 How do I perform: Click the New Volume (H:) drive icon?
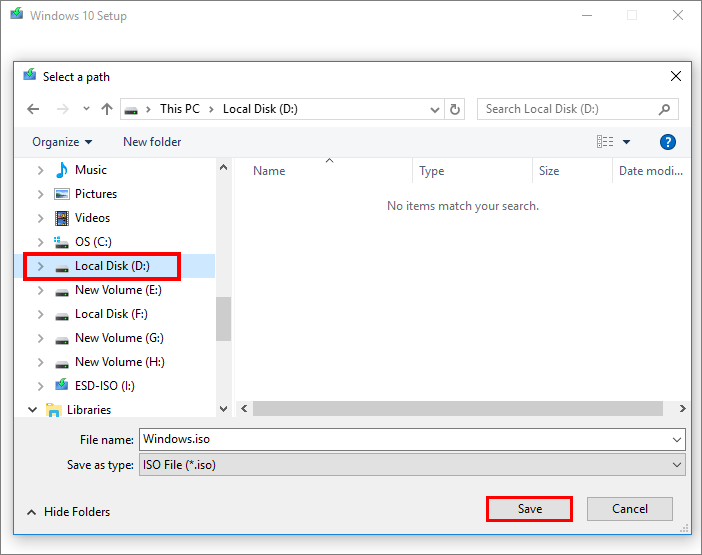click(62, 364)
